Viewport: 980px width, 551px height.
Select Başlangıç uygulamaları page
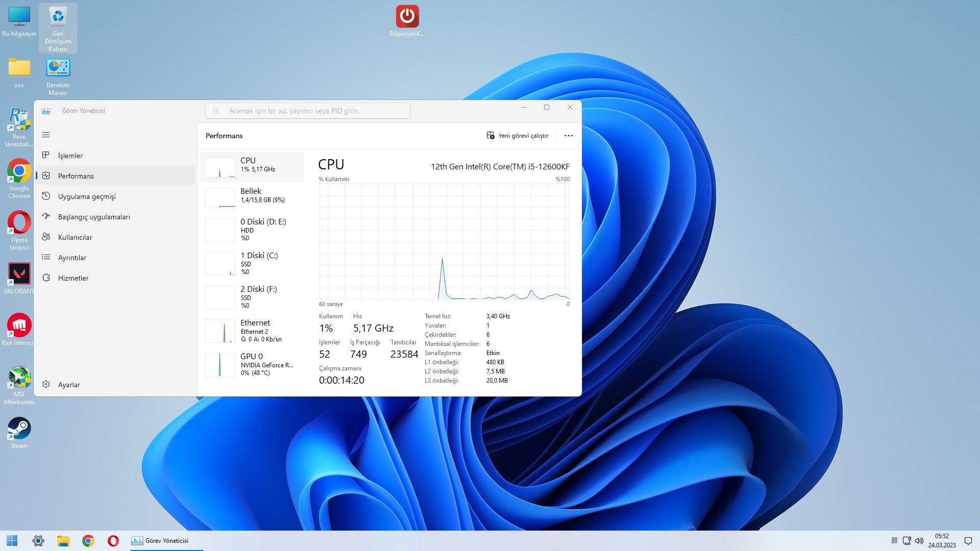coord(94,217)
